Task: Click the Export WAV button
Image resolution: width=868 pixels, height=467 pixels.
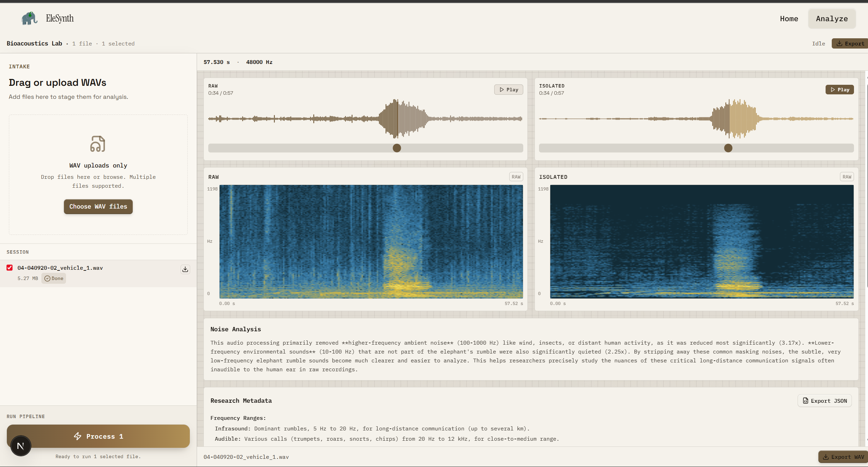Action: [x=843, y=457]
